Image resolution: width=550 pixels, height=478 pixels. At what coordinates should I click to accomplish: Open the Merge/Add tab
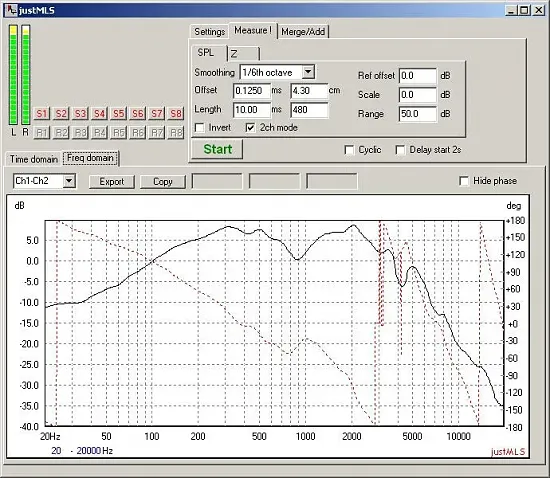[x=303, y=32]
